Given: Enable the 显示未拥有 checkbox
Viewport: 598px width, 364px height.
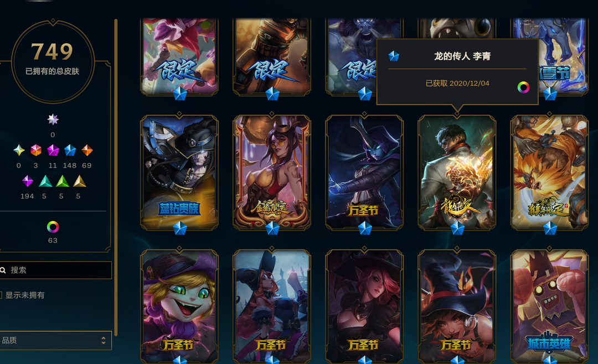Looking at the screenshot, I should click(1, 295).
